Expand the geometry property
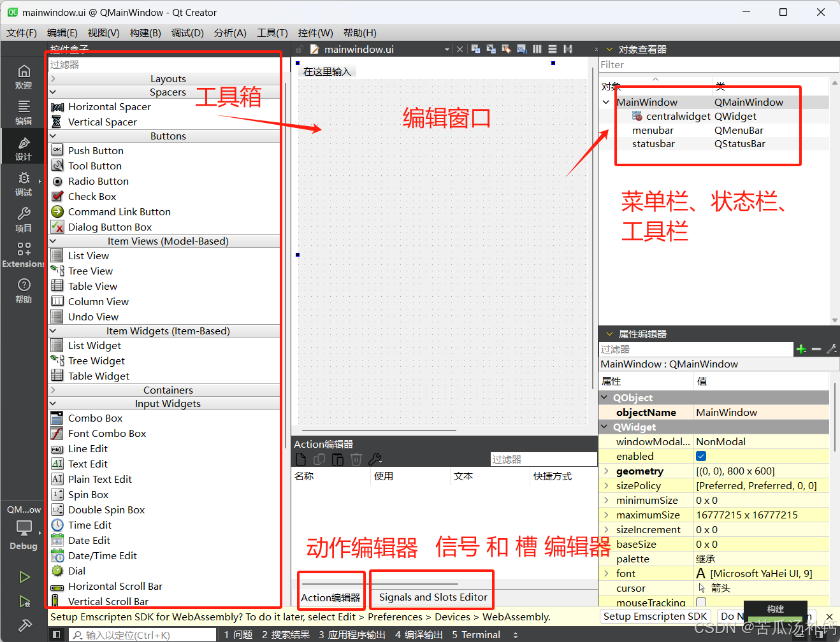This screenshot has height=642, width=840. pos(606,471)
